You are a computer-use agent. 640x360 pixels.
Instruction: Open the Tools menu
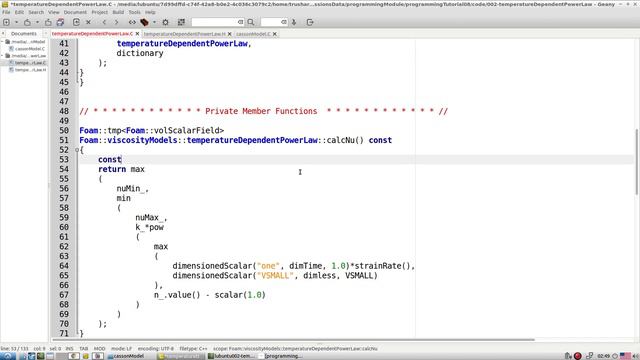pos(134,12)
